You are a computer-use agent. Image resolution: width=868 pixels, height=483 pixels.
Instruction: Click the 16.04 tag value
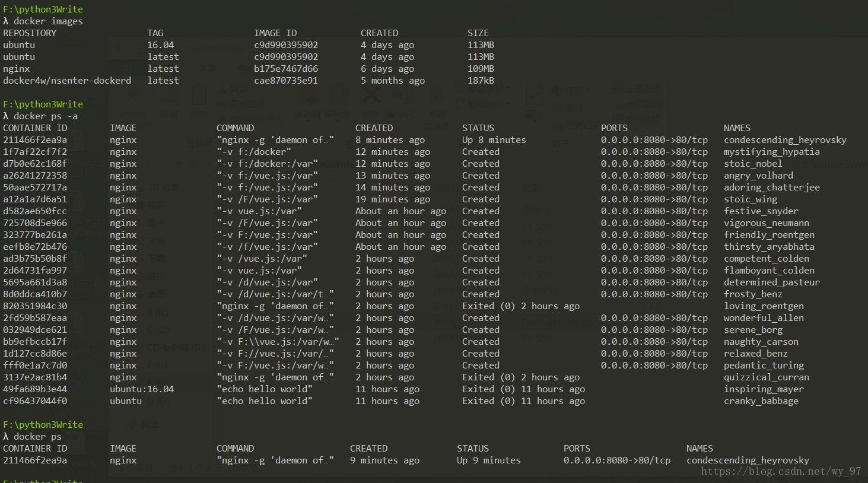tap(161, 45)
